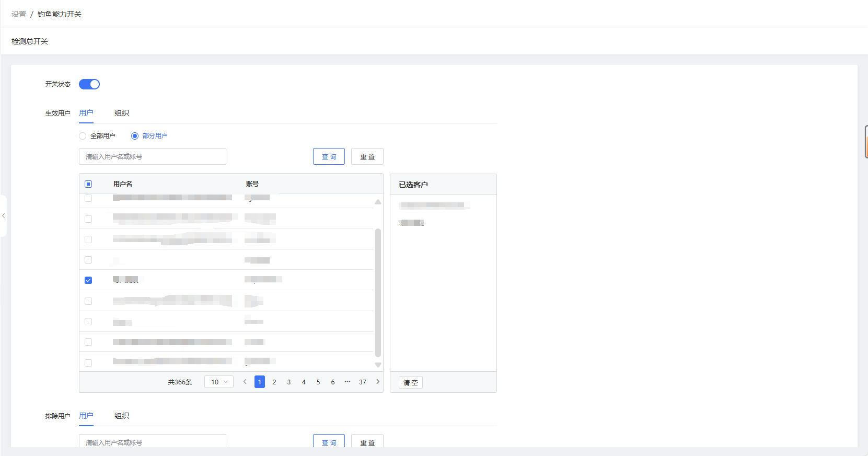Toggle the 开关状态 switch off
This screenshot has width=868, height=456.
pyautogui.click(x=89, y=84)
